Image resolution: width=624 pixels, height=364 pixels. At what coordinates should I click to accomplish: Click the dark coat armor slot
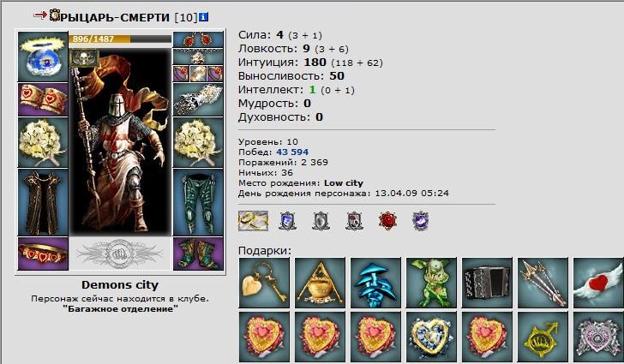[x=43, y=202]
